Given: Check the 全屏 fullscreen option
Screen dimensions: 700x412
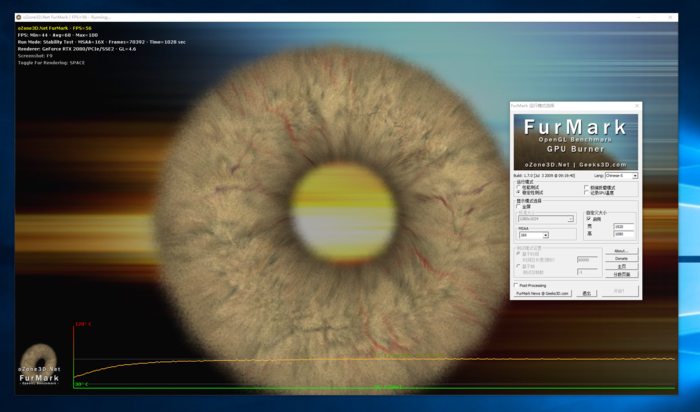Looking at the screenshot, I should coord(519,207).
